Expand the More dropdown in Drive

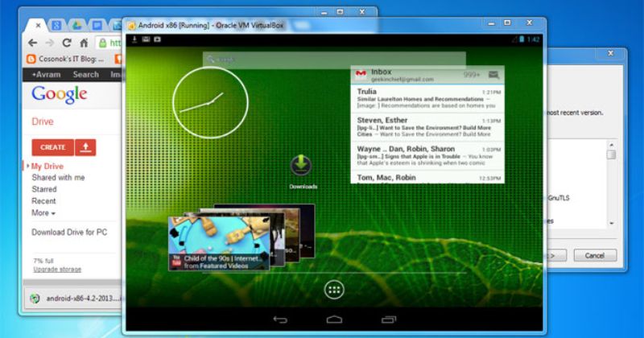point(43,212)
